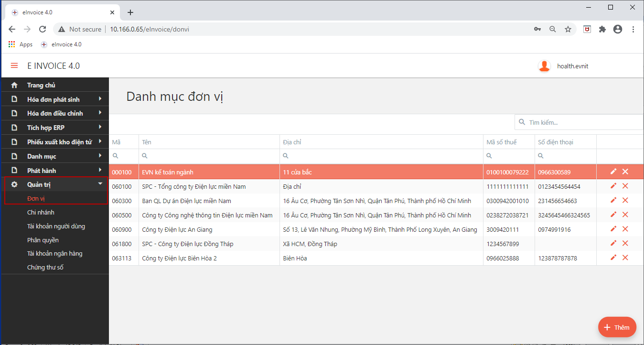Click the Địa chỉ column filter field
Viewport: 644px width, 345px height.
(381, 156)
